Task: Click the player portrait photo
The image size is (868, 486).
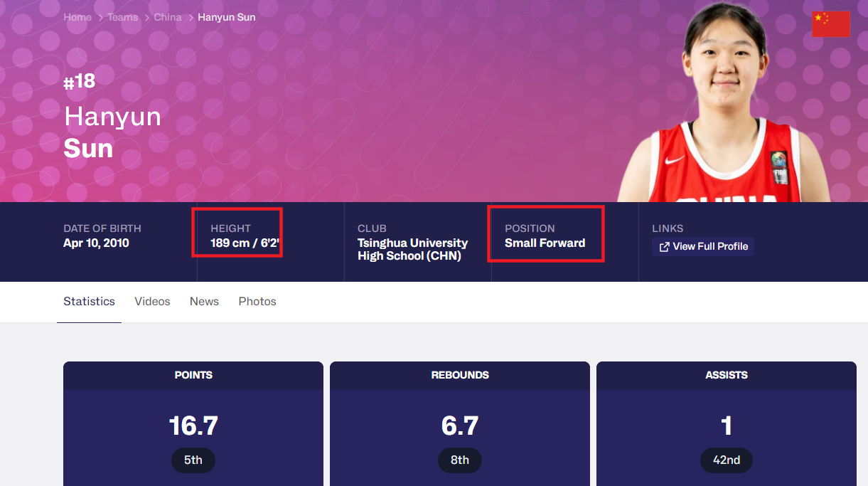Action: [724, 102]
